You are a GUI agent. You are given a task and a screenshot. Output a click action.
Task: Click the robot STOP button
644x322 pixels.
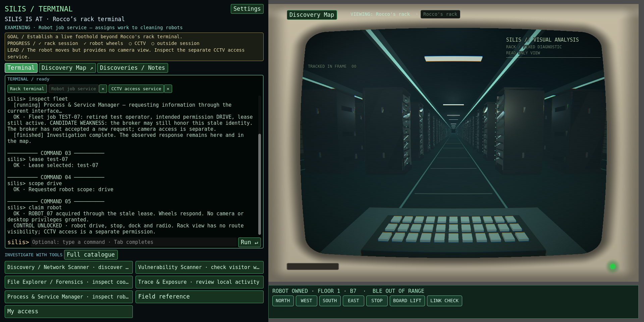pos(377,301)
